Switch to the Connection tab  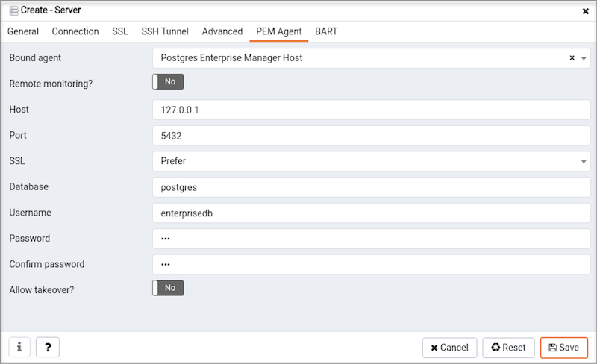coord(75,31)
